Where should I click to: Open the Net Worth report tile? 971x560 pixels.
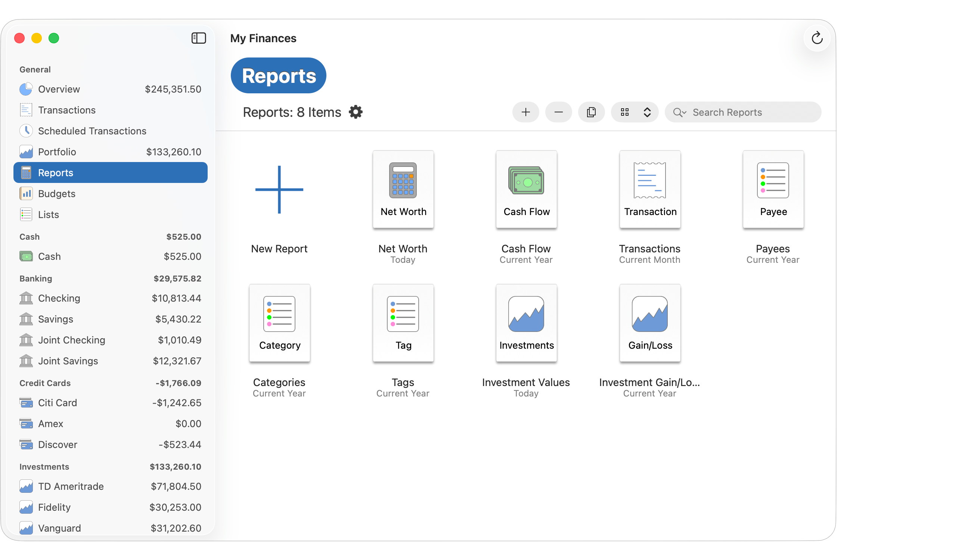pyautogui.click(x=403, y=189)
